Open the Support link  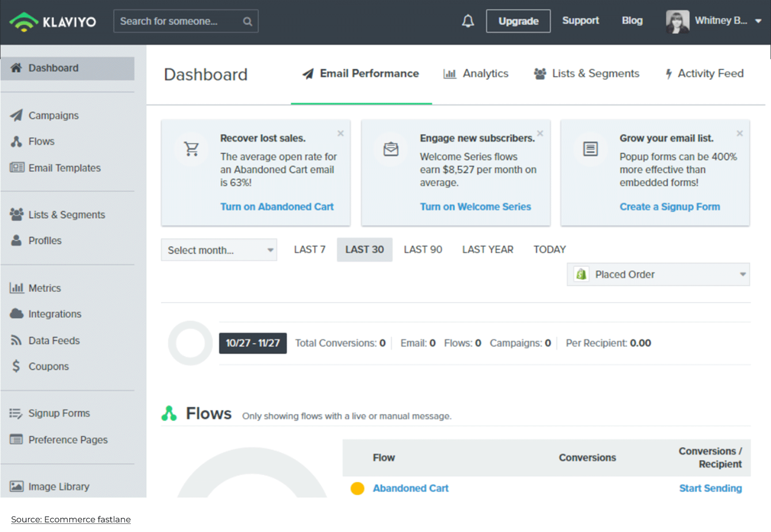click(x=580, y=20)
